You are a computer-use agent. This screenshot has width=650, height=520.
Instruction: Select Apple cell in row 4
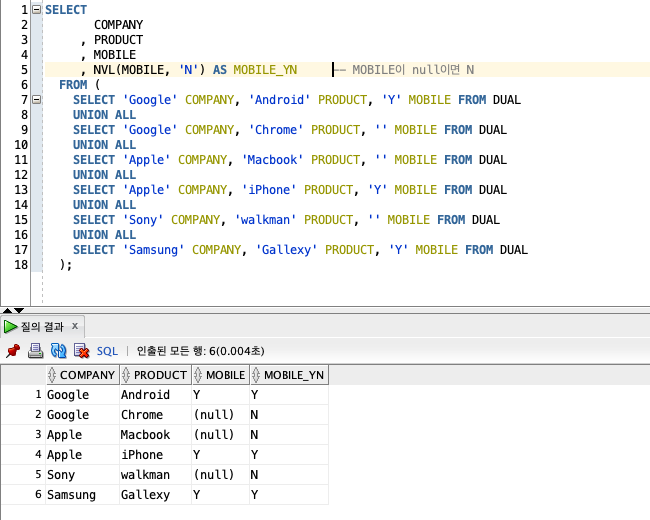82,454
